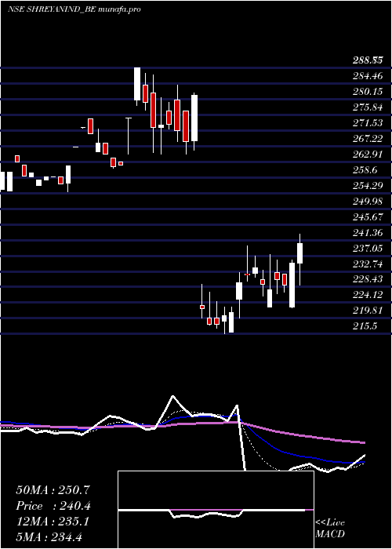The width and height of the screenshot is (392, 549).
Task: Click the 280.15 price level label
Action: coord(367,92)
